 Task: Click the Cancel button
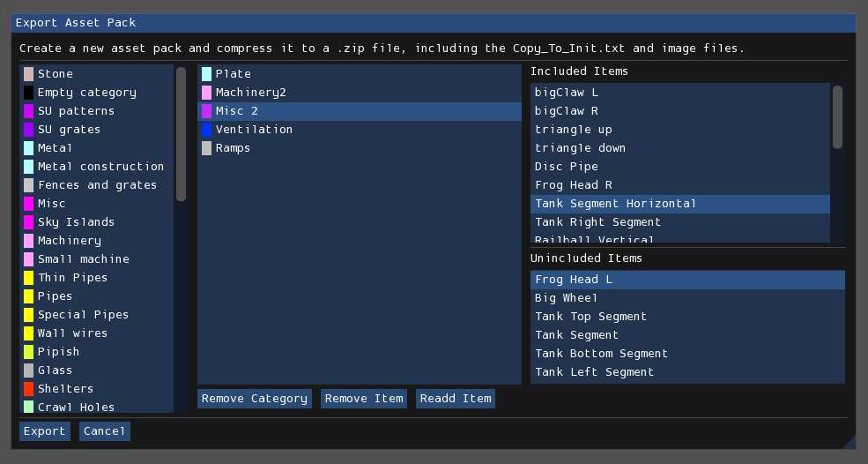[105, 431]
